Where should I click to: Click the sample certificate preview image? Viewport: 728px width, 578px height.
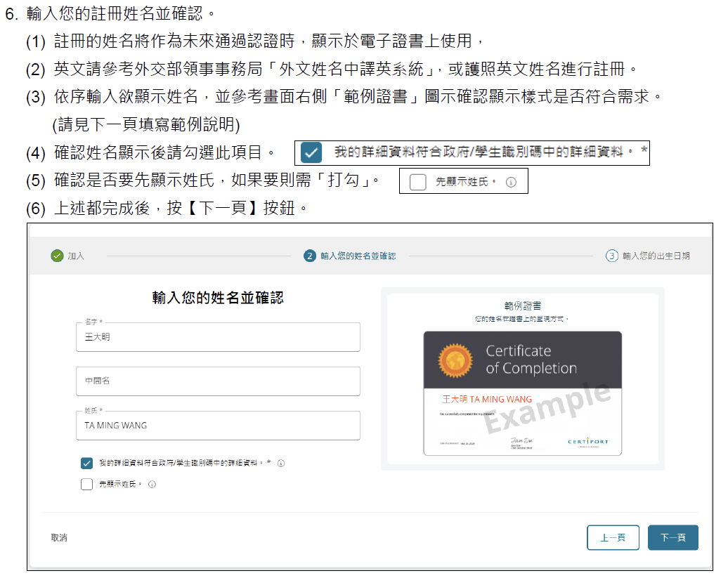tap(522, 393)
